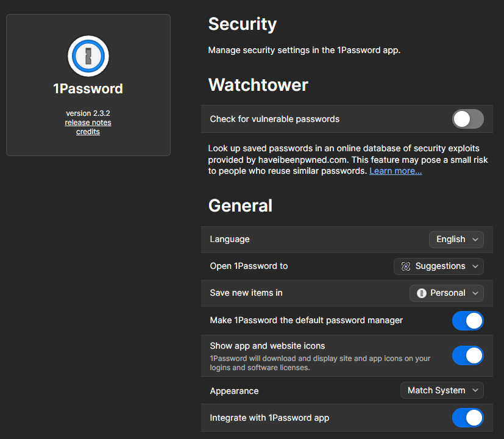The width and height of the screenshot is (504, 439).
Task: Open the credits link
Action: (88, 132)
